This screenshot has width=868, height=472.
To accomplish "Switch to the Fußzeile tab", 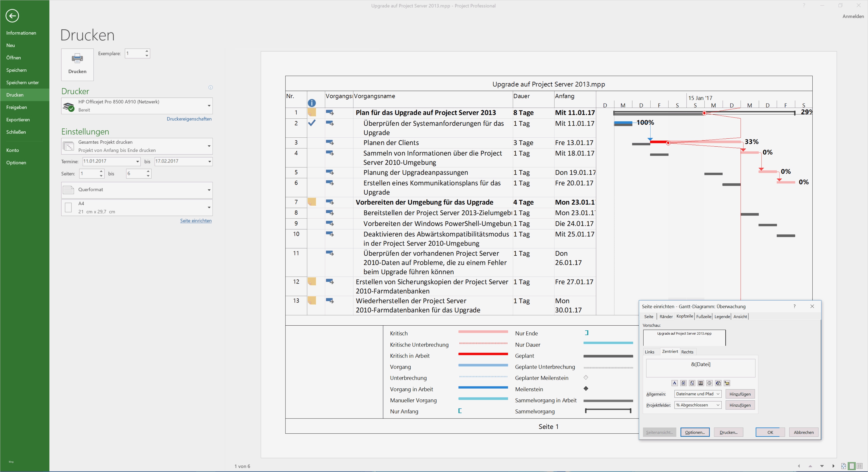I will coord(704,317).
